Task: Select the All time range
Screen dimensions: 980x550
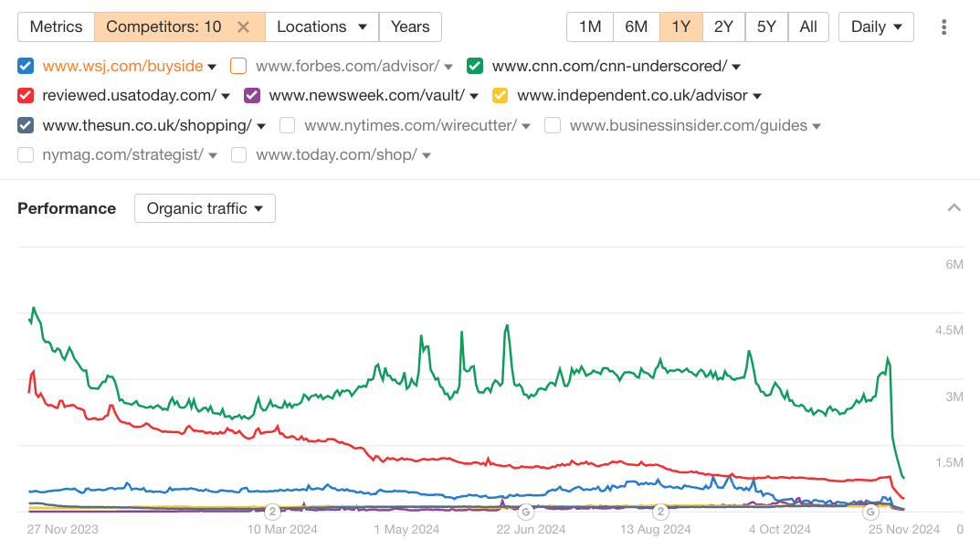Action: (x=808, y=26)
